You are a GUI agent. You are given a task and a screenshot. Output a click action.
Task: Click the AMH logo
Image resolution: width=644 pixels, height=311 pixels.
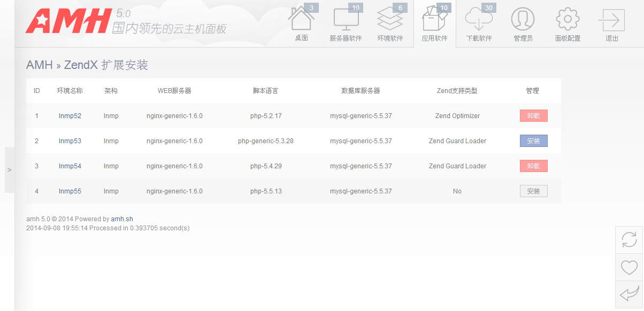tap(67, 21)
